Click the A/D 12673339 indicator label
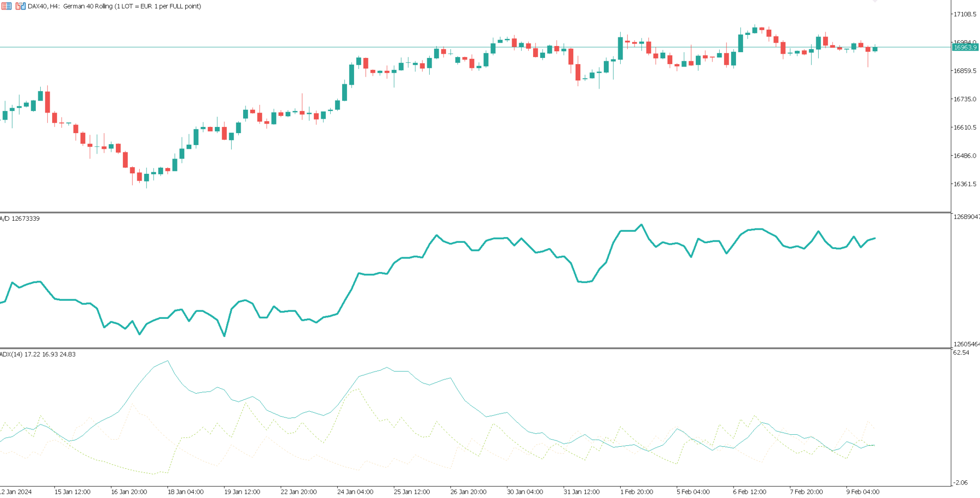 (20, 219)
